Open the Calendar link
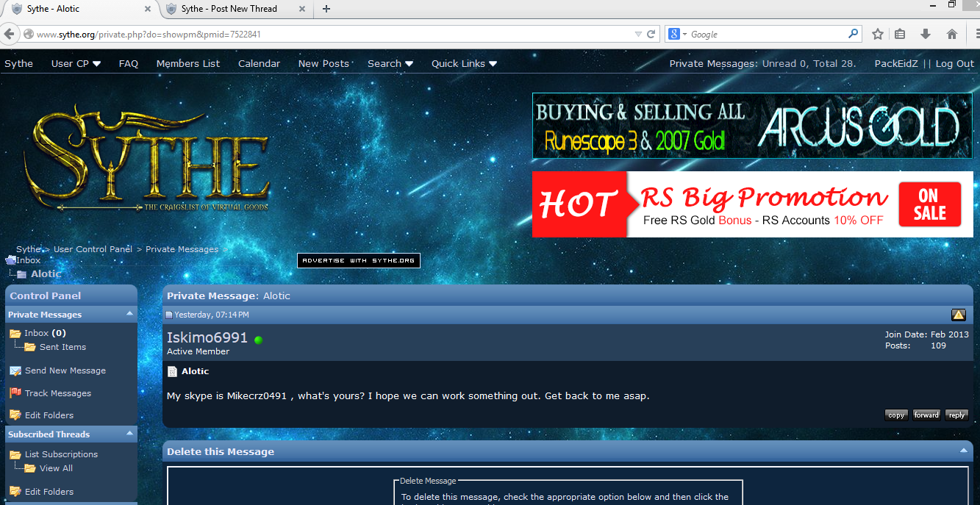The image size is (980, 505). (259, 63)
